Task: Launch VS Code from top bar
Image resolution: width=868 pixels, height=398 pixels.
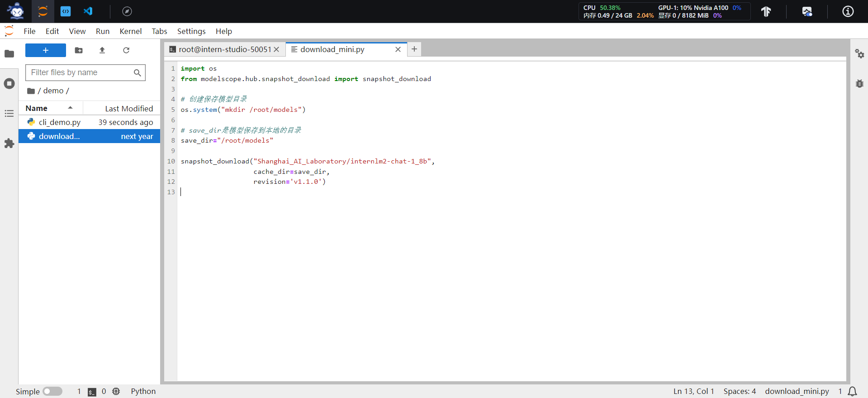Action: [x=88, y=11]
